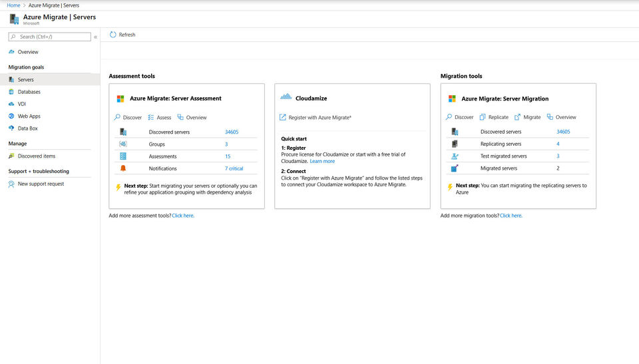This screenshot has height=364, width=639.
Task: Click the Databases icon in sidebar
Action: [11, 92]
